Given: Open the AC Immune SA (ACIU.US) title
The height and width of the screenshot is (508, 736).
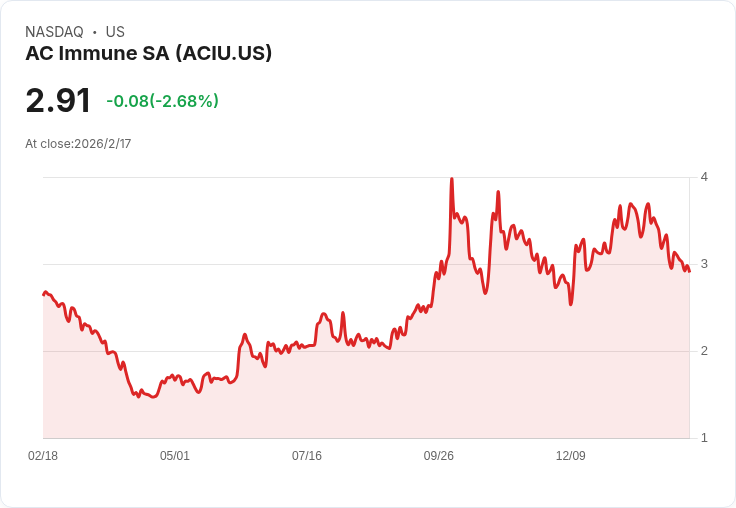Looking at the screenshot, I should pyautogui.click(x=148, y=54).
